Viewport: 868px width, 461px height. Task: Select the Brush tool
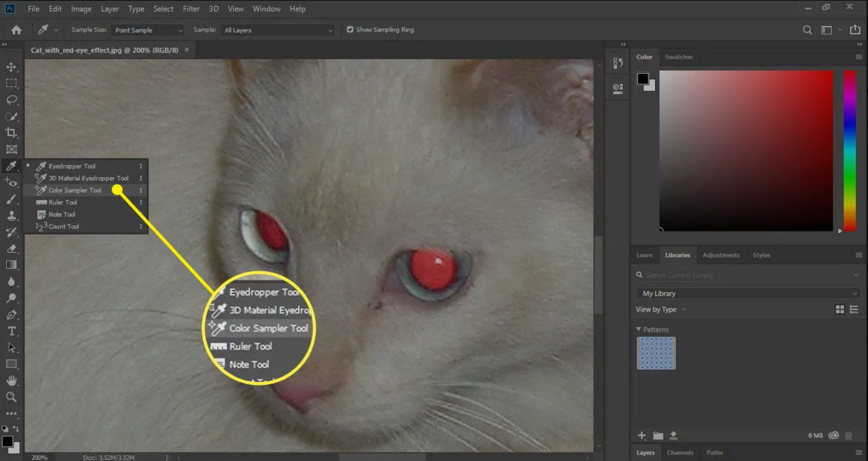click(x=11, y=199)
